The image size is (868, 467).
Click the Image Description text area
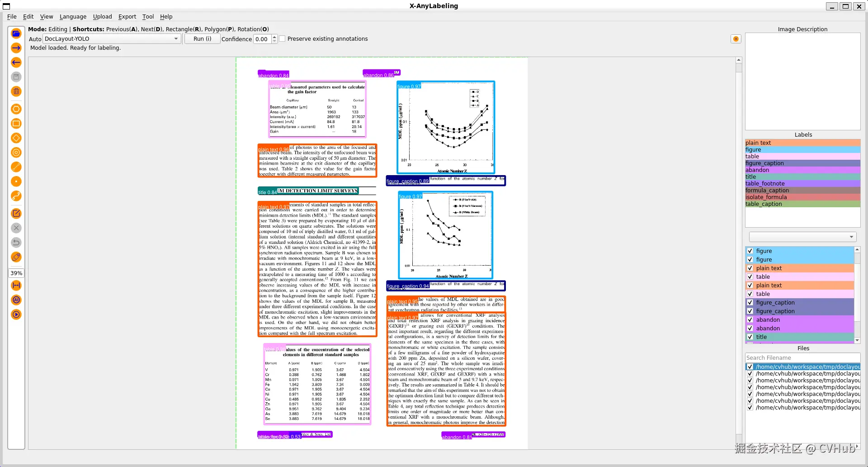[802, 81]
